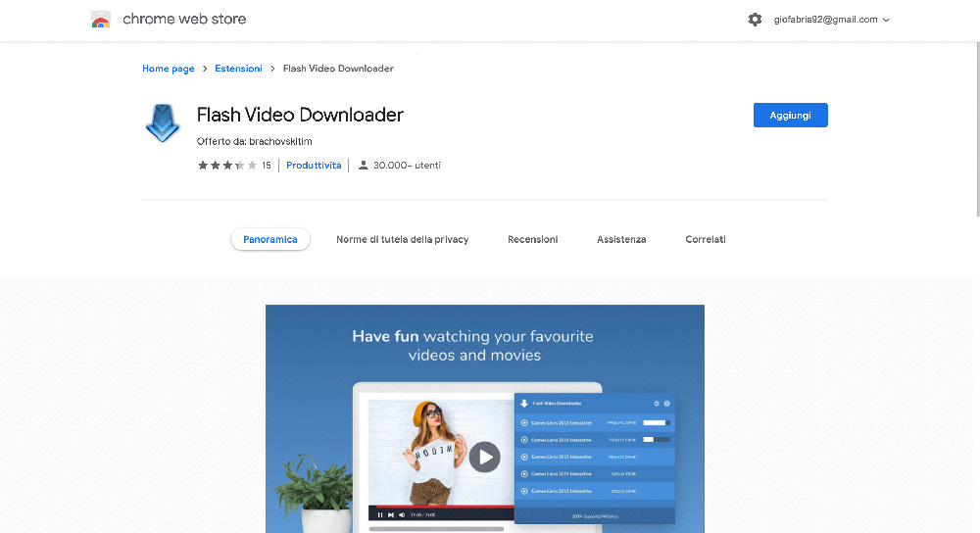Click 'Offerto da: brachovskitim' text
Screen dimensions: 980x533
tap(255, 141)
